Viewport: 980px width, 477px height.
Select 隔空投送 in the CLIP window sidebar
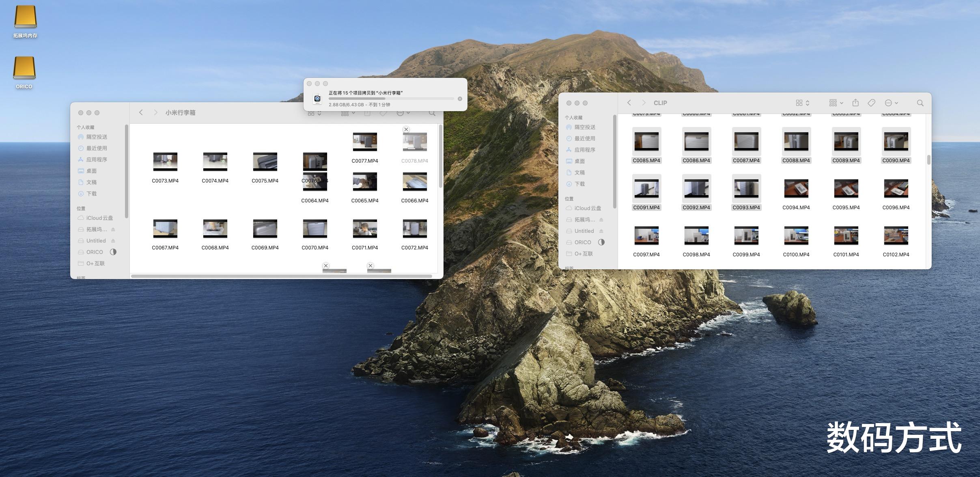584,127
